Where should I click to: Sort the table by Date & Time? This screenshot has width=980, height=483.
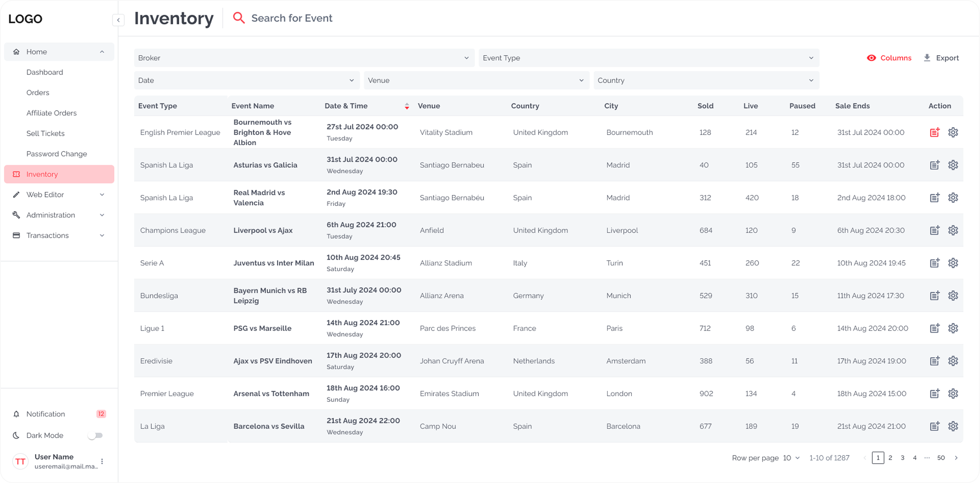click(407, 106)
